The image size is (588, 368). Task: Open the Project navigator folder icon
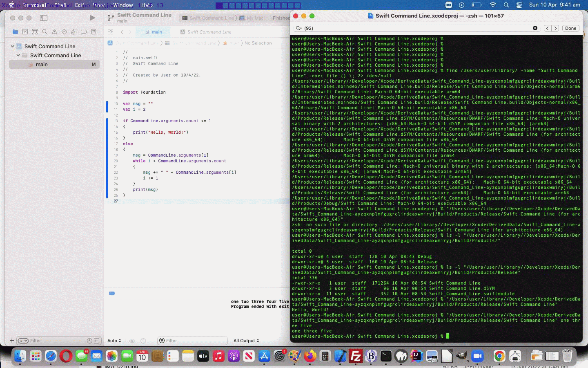click(15, 31)
